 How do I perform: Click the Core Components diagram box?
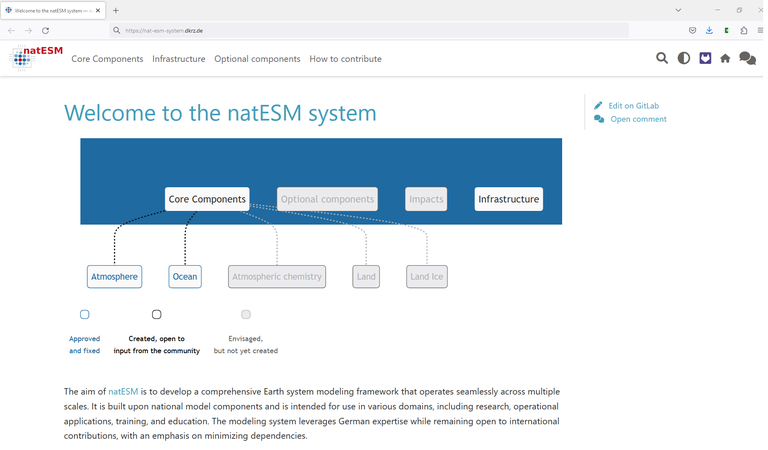coord(207,199)
